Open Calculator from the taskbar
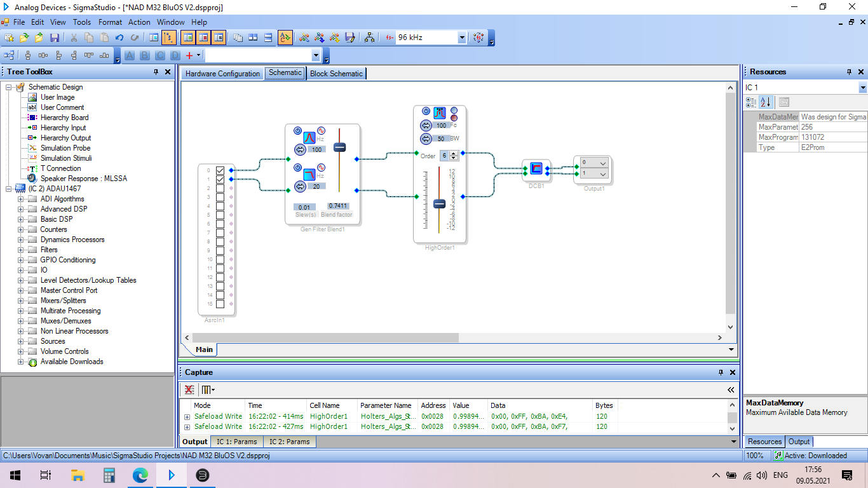Viewport: 868px width, 488px height. [x=109, y=475]
